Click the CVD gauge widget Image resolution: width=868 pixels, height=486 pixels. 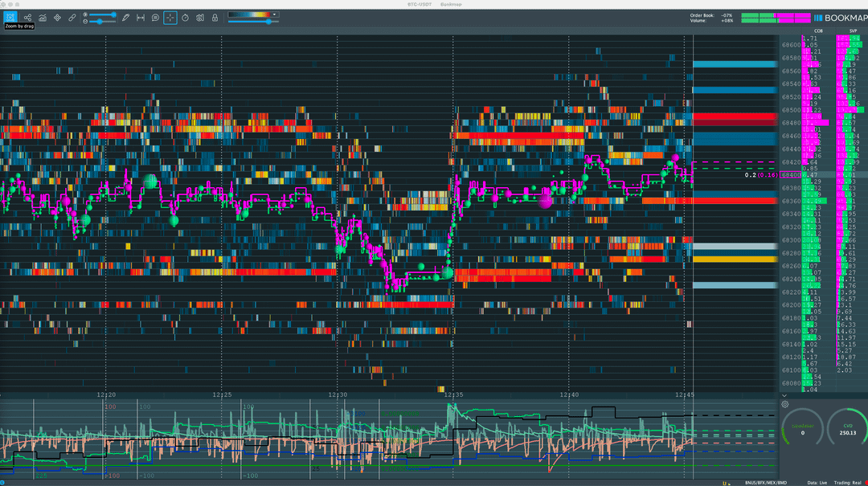point(848,431)
